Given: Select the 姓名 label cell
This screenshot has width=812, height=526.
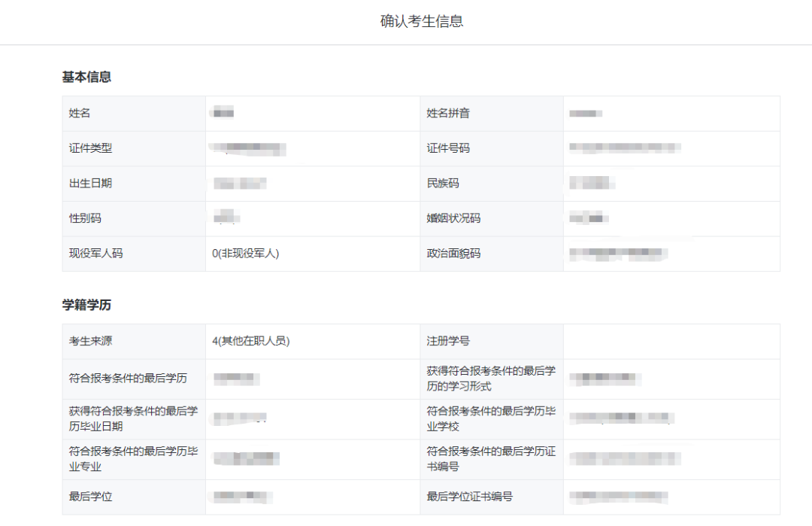Looking at the screenshot, I should (134, 114).
